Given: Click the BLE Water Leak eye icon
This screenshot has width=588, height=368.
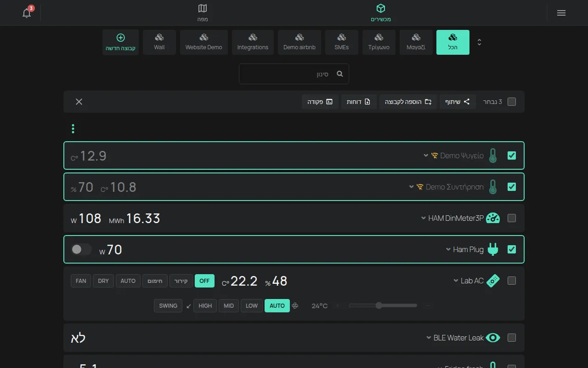Looking at the screenshot, I should (x=493, y=338).
